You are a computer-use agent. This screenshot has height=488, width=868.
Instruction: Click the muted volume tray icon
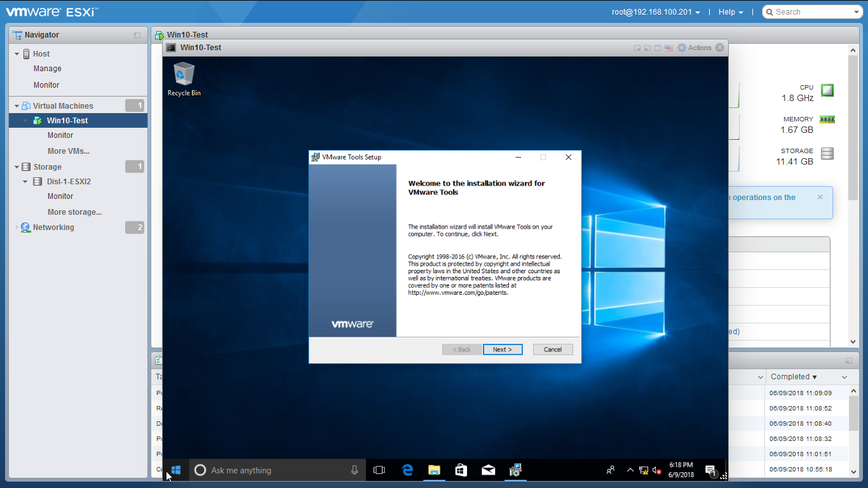656,471
